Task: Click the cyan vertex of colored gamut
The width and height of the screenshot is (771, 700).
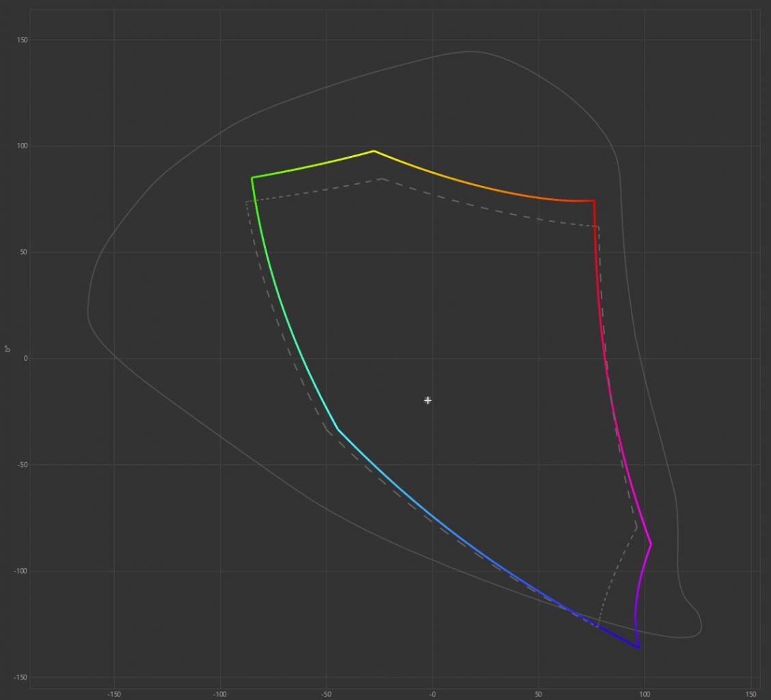Action: point(337,429)
